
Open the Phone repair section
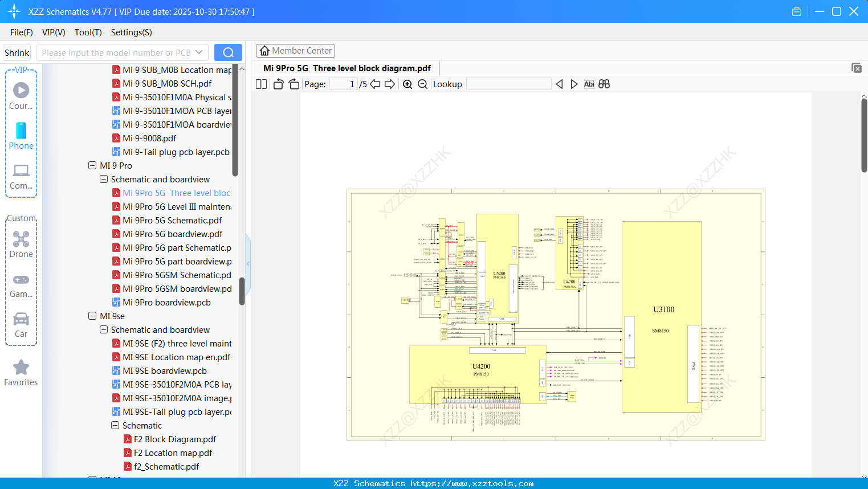(x=21, y=137)
